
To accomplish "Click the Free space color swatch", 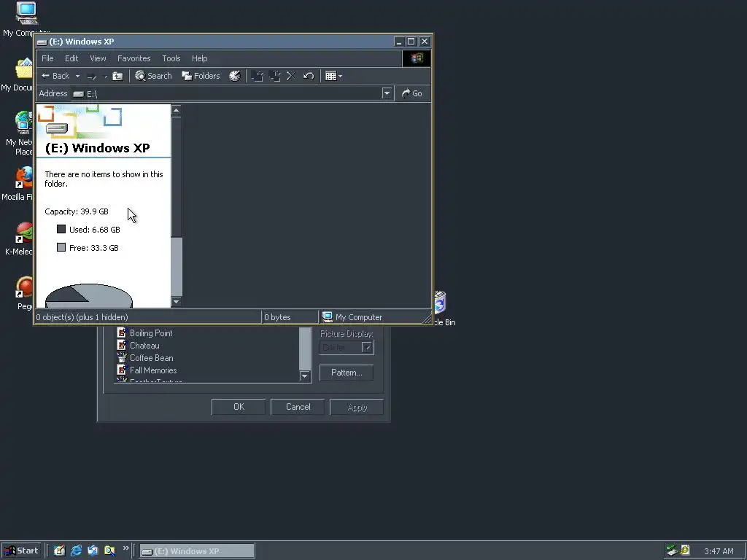I will [x=61, y=247].
